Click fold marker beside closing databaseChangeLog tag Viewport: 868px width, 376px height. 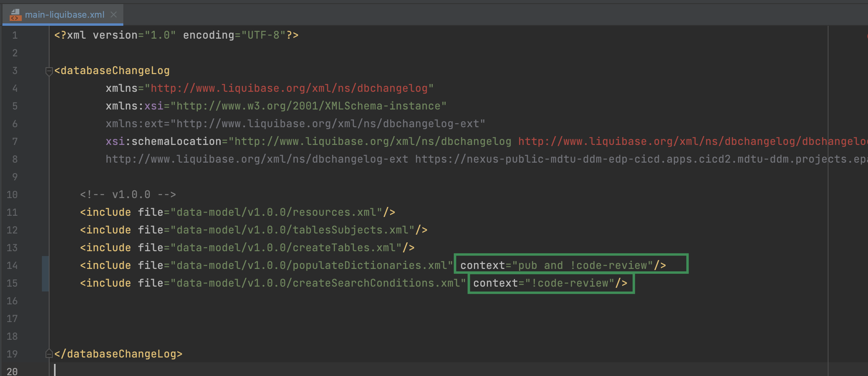(x=49, y=354)
